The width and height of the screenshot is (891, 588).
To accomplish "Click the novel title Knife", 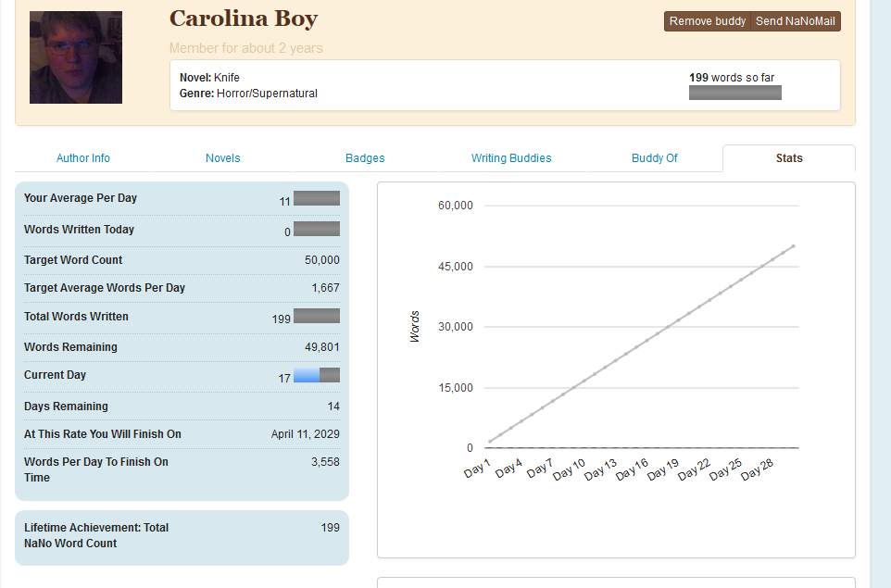I will pos(227,77).
